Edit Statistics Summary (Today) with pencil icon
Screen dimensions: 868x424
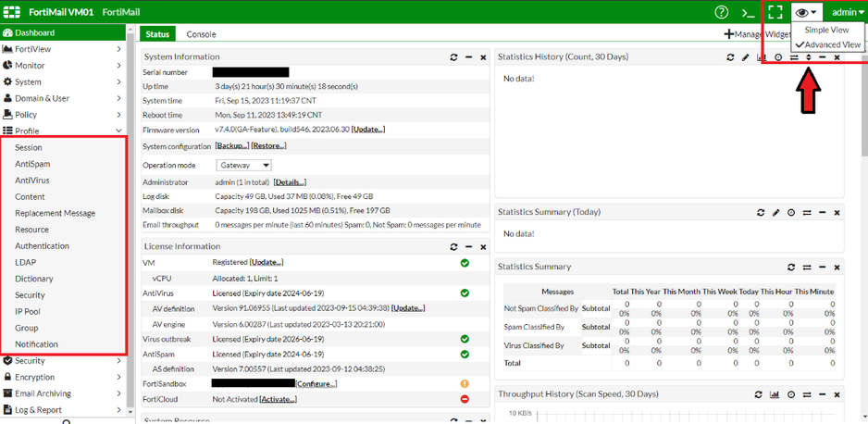tap(776, 213)
